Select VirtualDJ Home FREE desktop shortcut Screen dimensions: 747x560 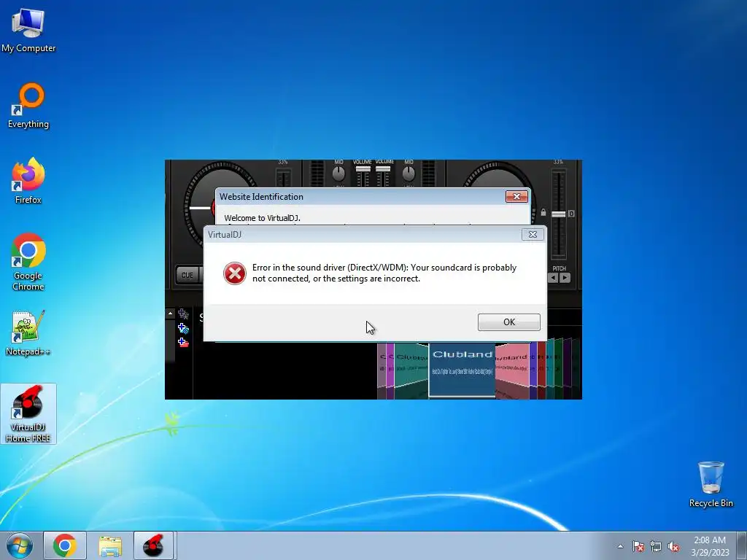pos(28,414)
